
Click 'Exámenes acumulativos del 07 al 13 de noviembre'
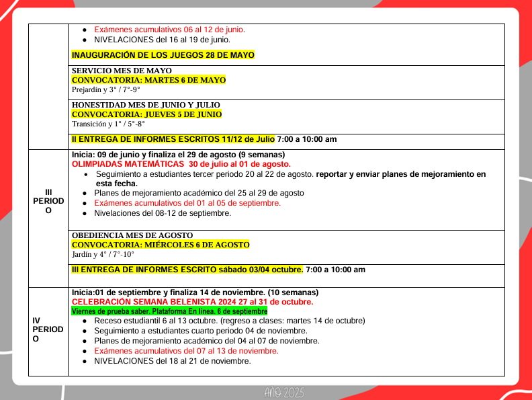[x=186, y=351]
